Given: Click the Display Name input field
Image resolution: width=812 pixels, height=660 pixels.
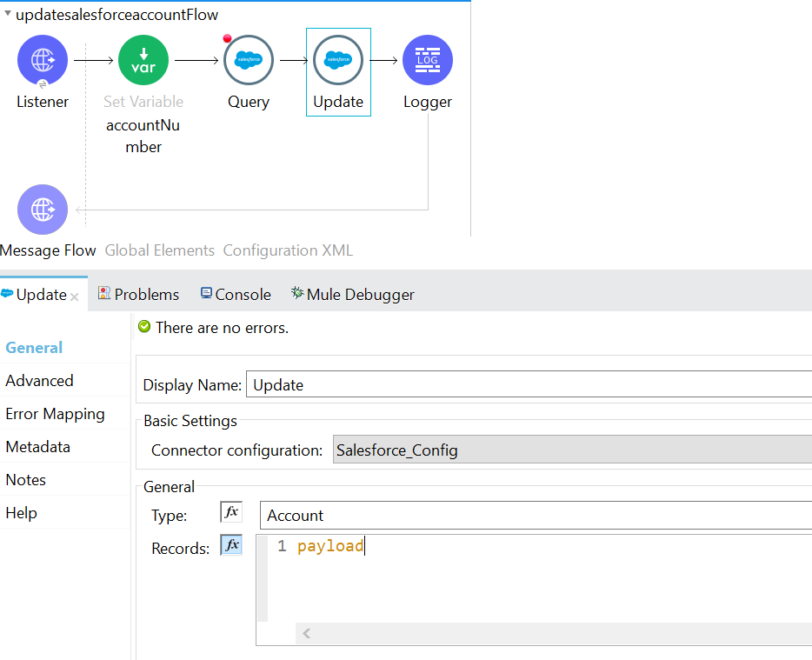Looking at the screenshot, I should click(x=529, y=384).
